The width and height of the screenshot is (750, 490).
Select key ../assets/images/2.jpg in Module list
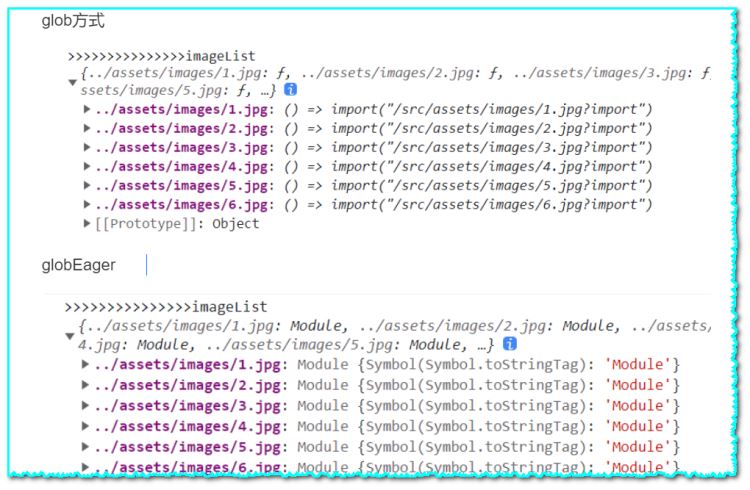pyautogui.click(x=188, y=386)
